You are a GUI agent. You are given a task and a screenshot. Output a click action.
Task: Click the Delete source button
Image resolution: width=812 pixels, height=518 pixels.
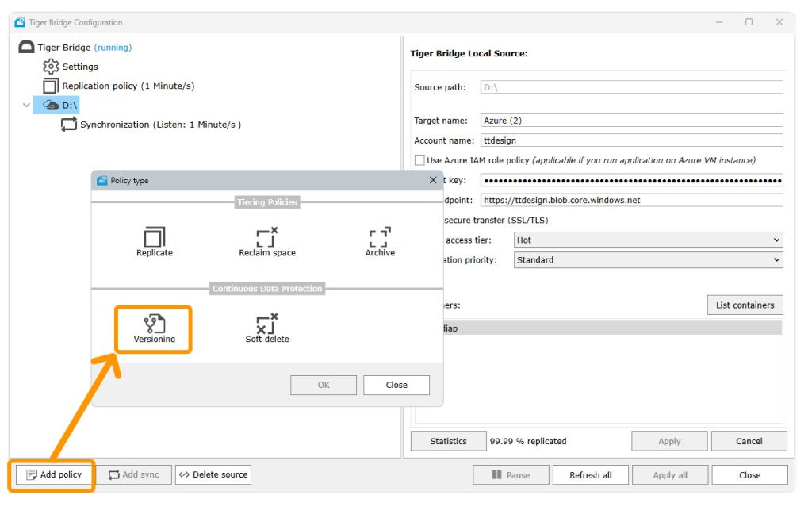213,474
